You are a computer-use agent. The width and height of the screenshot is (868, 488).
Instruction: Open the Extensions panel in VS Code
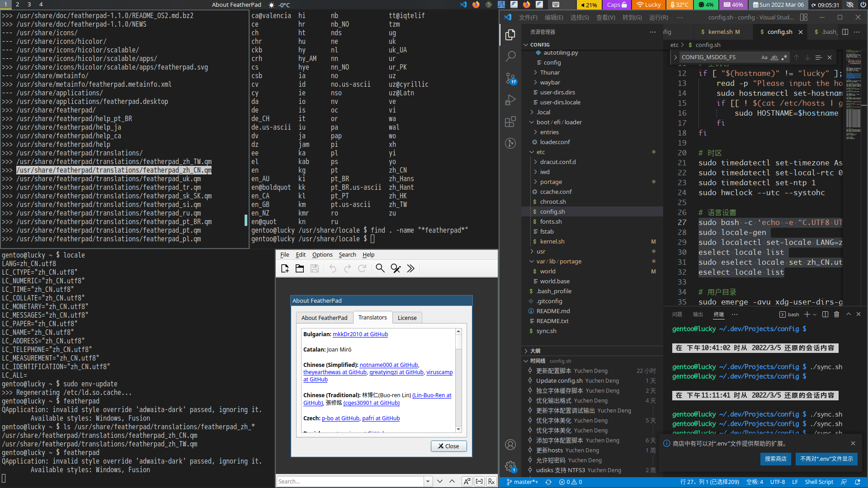coord(510,122)
